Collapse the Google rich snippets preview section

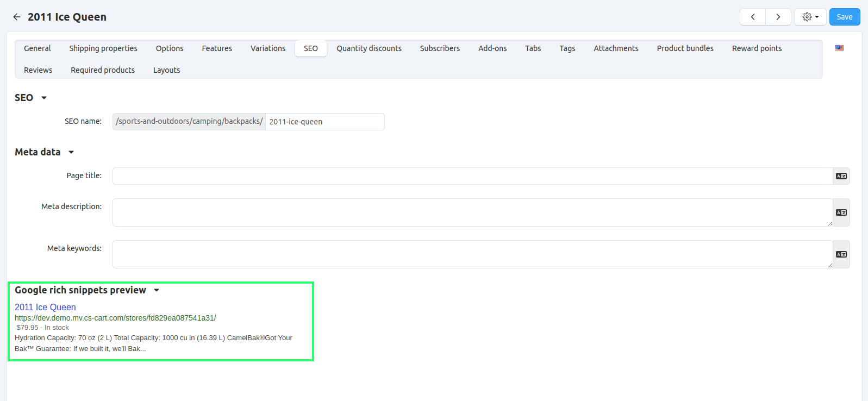tap(157, 290)
